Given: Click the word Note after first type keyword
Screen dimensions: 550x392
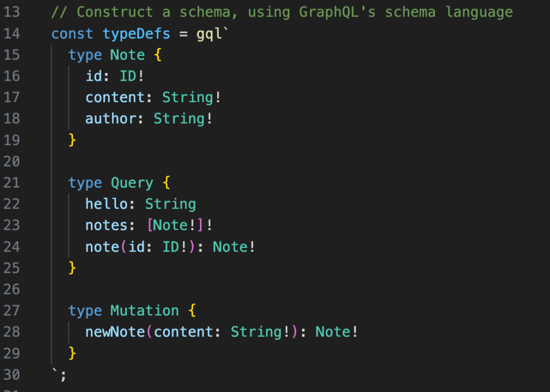Looking at the screenshot, I should [x=127, y=55].
